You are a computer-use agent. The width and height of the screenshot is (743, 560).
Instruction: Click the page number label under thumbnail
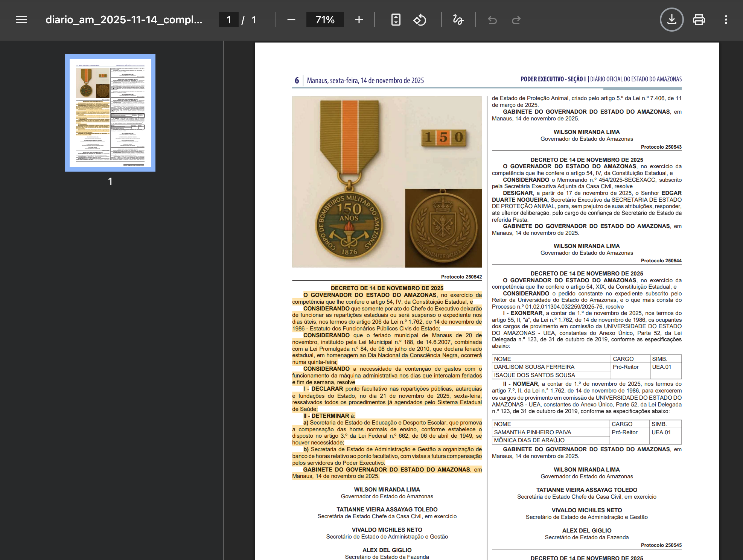tap(110, 181)
